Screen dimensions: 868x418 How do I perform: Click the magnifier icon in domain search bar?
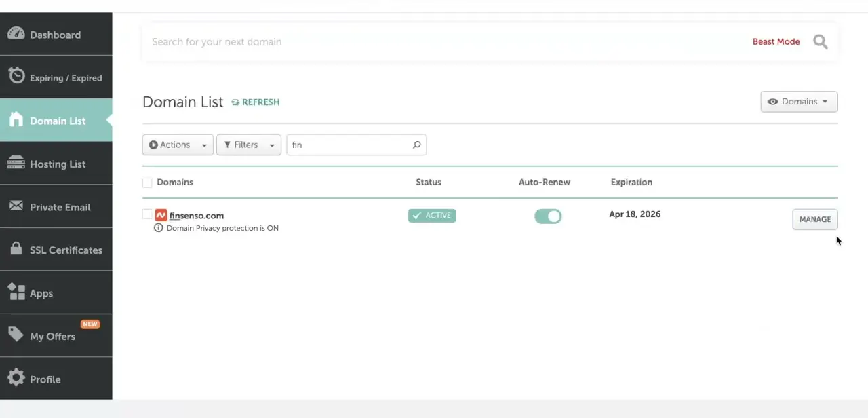[821, 42]
